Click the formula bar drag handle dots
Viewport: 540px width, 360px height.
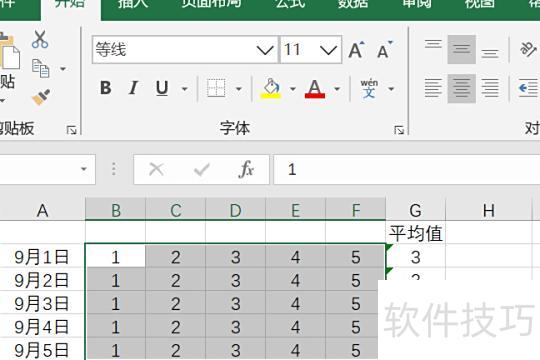(x=114, y=169)
